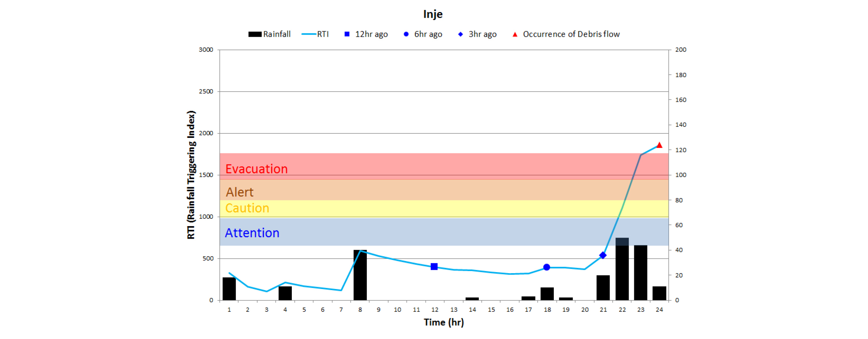Click the RTI vertical axis title

click(x=191, y=175)
